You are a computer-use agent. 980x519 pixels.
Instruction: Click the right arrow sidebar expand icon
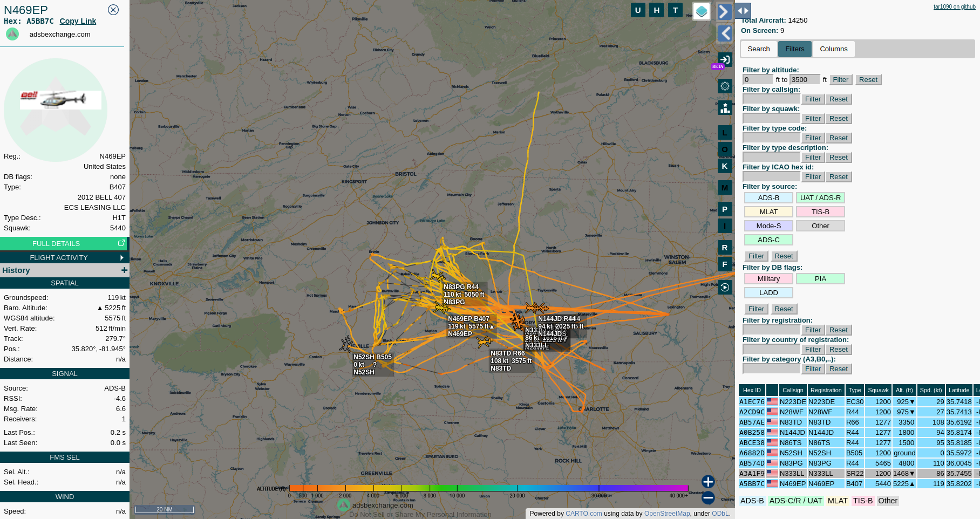point(724,11)
